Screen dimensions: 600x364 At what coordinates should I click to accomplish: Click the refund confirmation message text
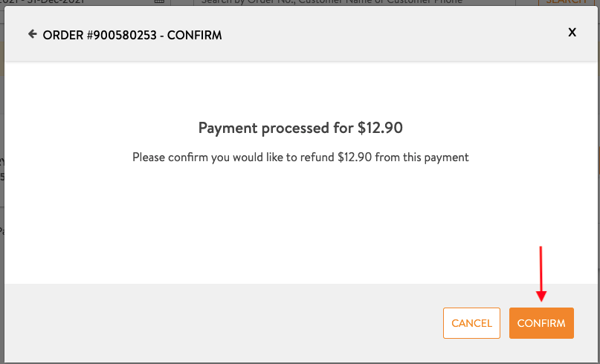click(x=300, y=157)
